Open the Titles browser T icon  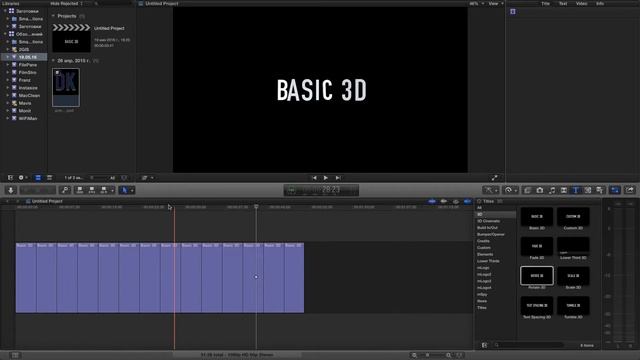coord(576,190)
